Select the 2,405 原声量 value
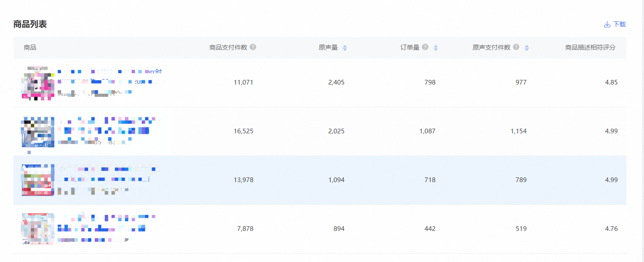644x262 pixels. [x=336, y=82]
